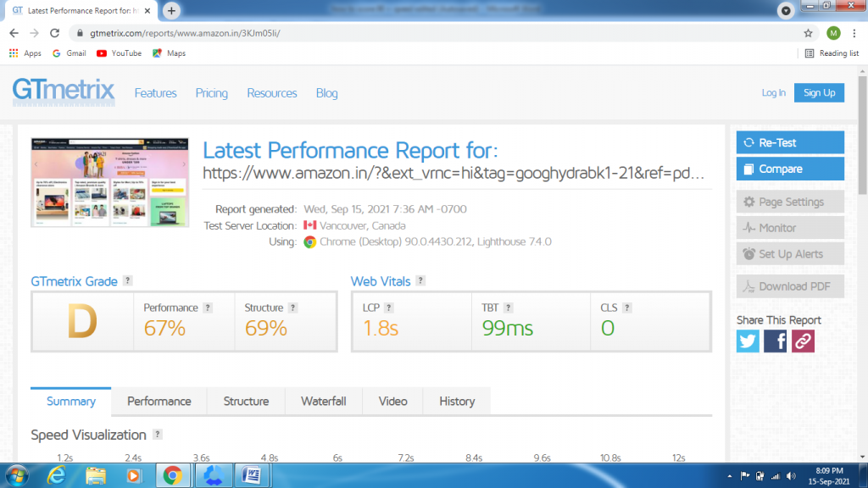Open Page Settings with the gear icon
Screen dimensions: 868x488
coord(750,201)
